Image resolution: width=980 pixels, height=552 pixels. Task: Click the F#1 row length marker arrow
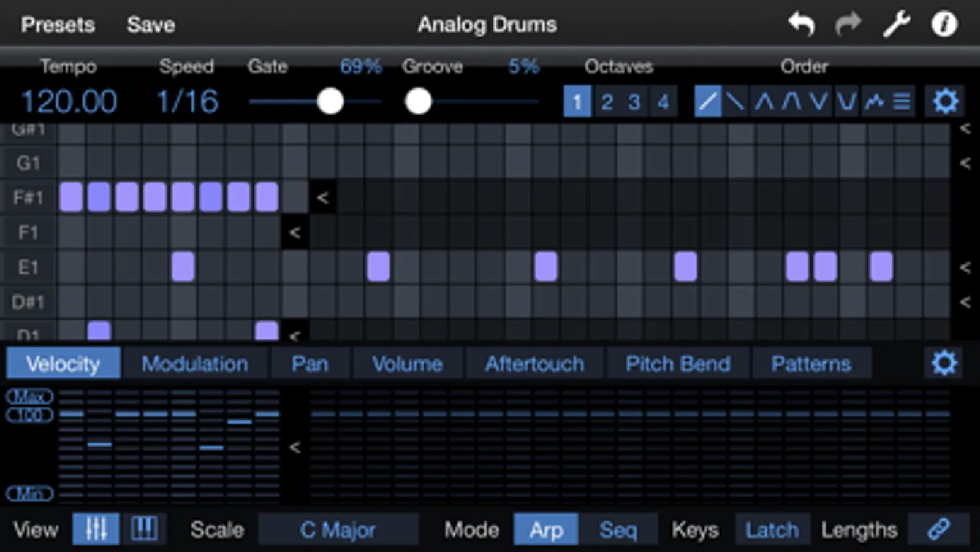coord(322,197)
